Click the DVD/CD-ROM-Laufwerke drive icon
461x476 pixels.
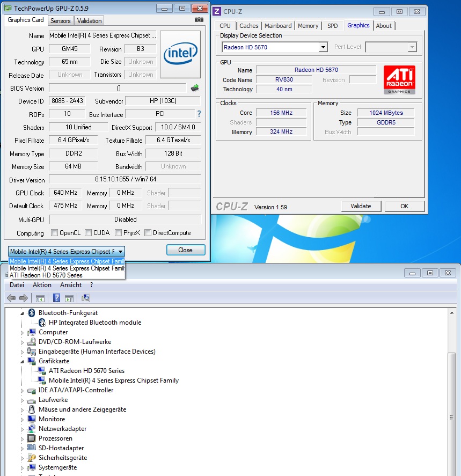tap(32, 342)
